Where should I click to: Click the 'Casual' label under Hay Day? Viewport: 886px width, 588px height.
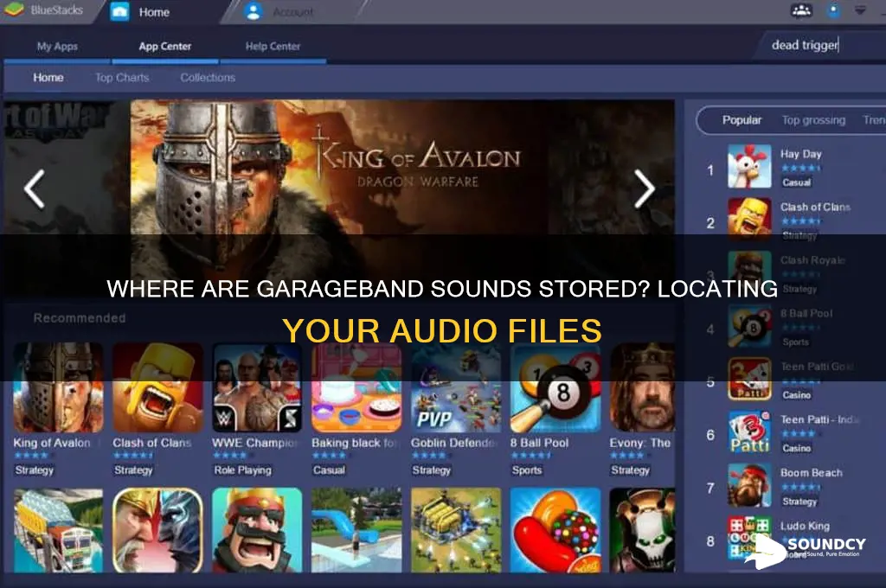click(x=797, y=183)
